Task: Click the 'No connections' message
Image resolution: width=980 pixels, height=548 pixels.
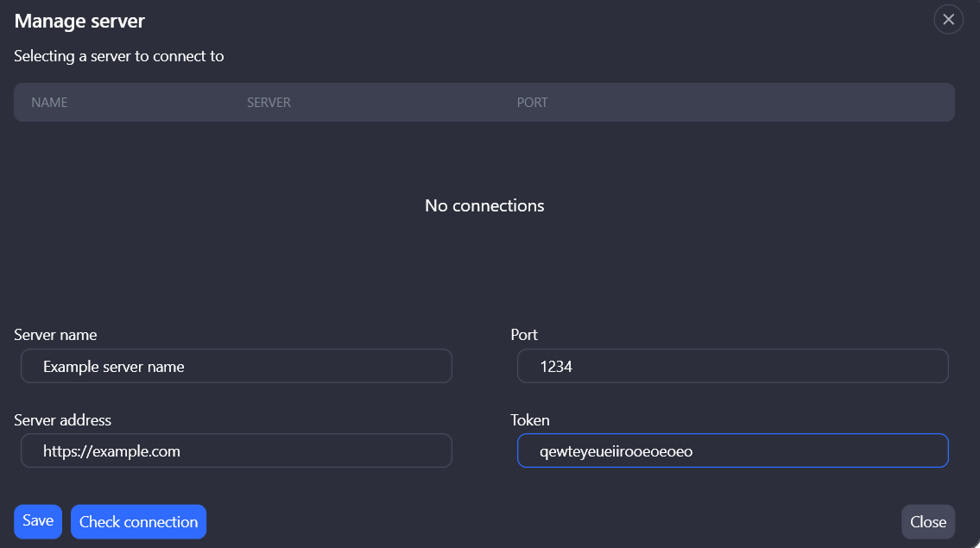Action: pos(484,205)
